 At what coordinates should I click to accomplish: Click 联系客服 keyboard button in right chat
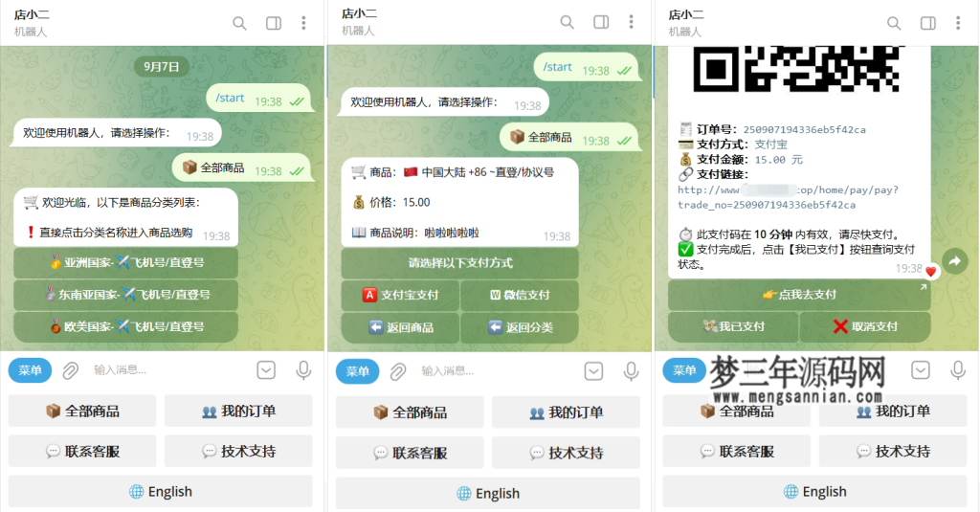[737, 452]
